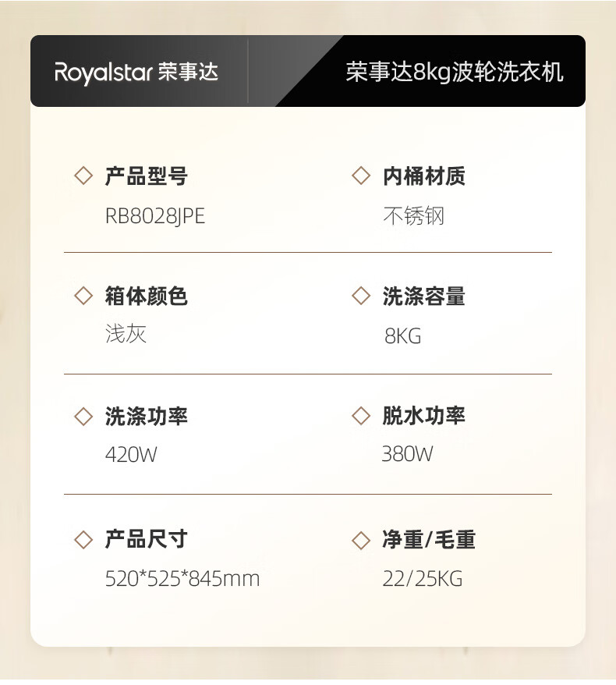616x685 pixels.
Task: Click the 22/25KG weight value
Action: point(423,579)
